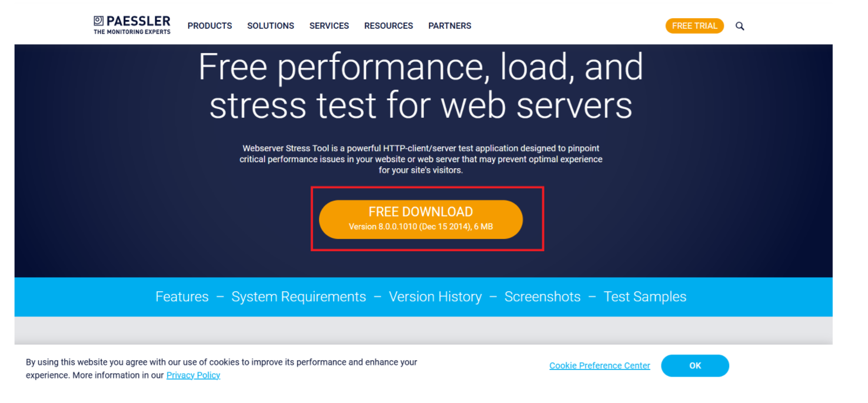
Task: Jump to the Screenshots section
Action: click(543, 297)
